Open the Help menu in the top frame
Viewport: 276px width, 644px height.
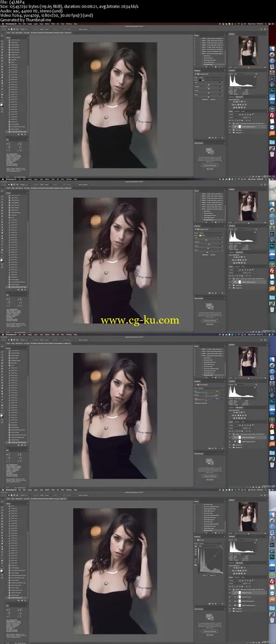click(x=75, y=24)
